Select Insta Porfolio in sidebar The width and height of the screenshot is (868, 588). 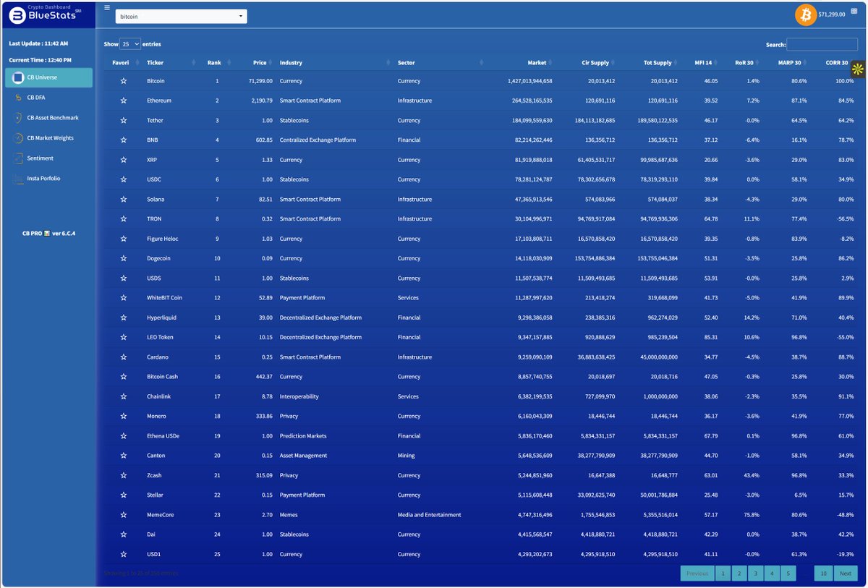coord(43,178)
